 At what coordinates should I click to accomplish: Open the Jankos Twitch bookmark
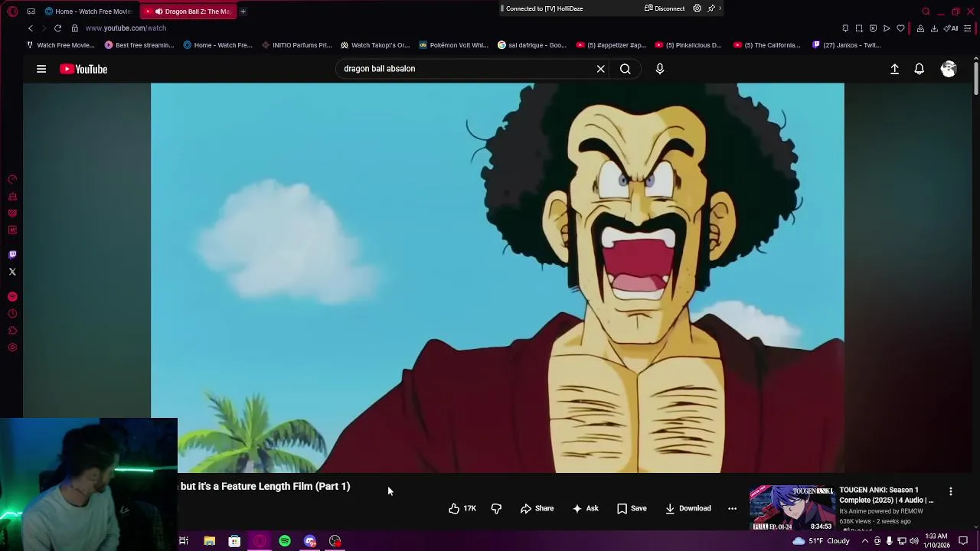(846, 45)
